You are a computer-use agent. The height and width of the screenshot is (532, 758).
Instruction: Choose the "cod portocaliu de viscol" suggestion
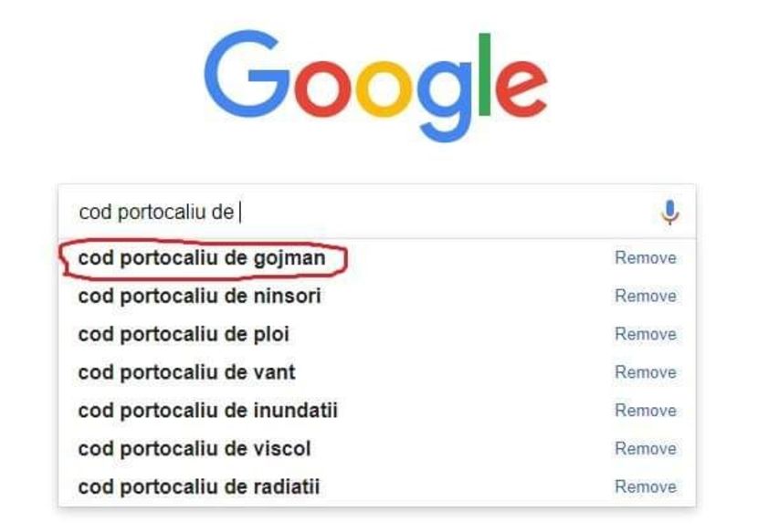click(194, 449)
